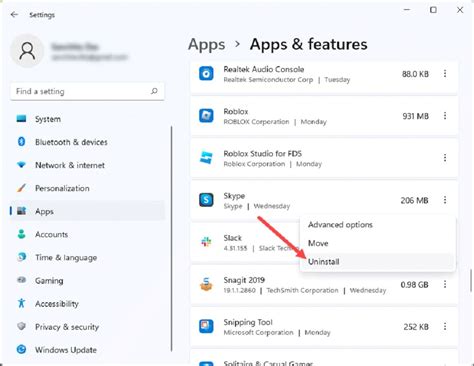Click the Apps breadcrumb link
474x366 pixels.
coord(207,45)
